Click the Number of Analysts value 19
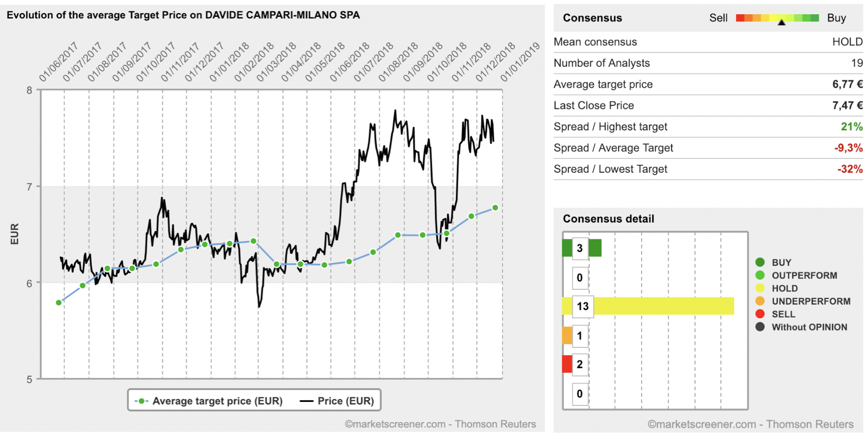 click(x=857, y=63)
